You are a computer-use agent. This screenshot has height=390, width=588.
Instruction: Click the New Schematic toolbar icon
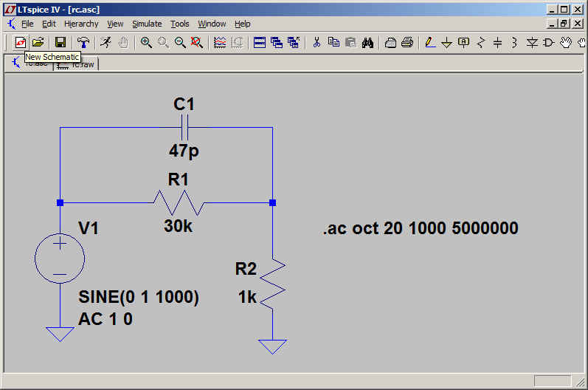21,42
